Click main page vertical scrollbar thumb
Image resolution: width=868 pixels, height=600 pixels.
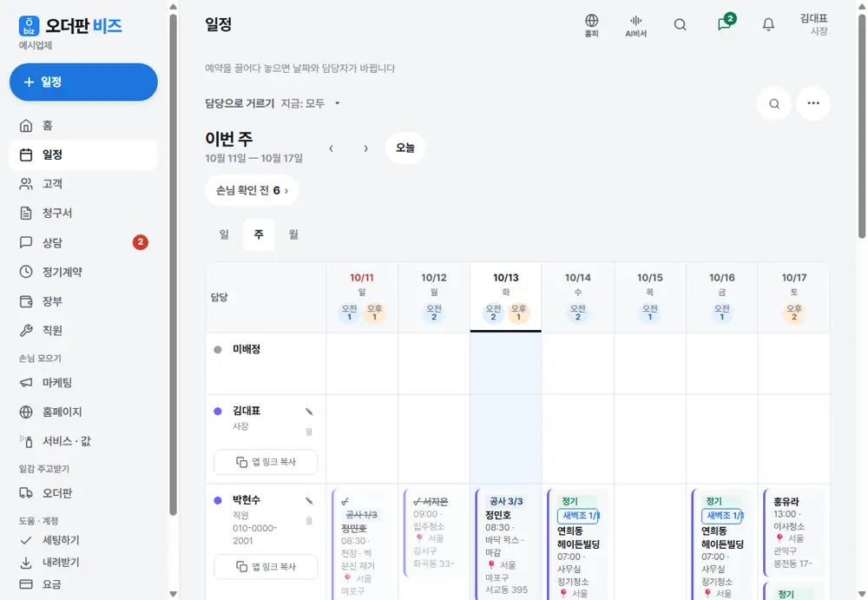[862, 126]
